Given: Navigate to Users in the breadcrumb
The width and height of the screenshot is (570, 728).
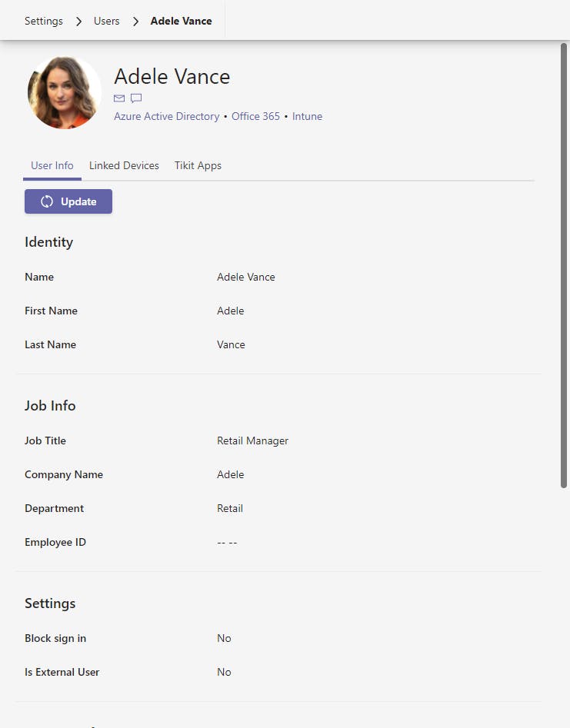Looking at the screenshot, I should tap(106, 21).
